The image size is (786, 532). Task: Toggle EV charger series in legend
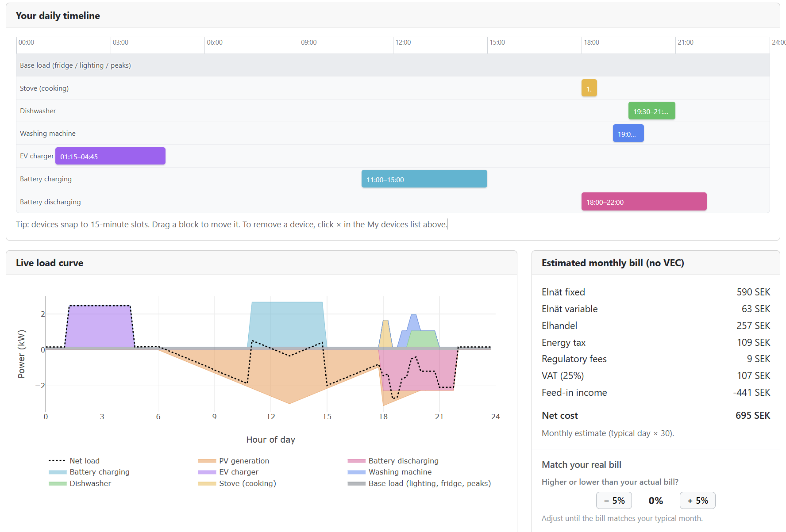tap(228, 472)
